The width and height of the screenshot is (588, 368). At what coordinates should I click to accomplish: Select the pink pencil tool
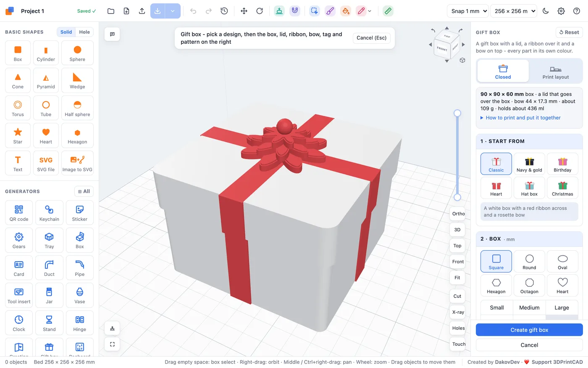(x=361, y=11)
